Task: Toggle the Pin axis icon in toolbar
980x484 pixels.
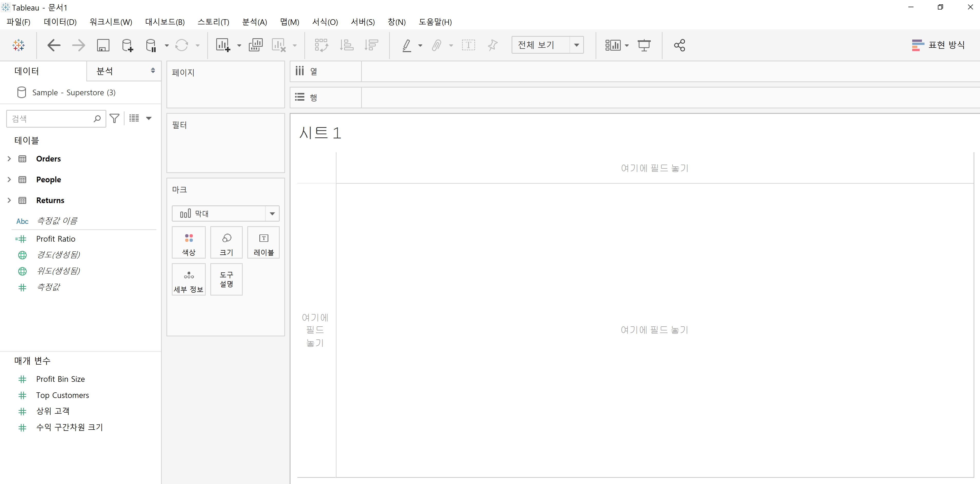Action: [x=492, y=45]
